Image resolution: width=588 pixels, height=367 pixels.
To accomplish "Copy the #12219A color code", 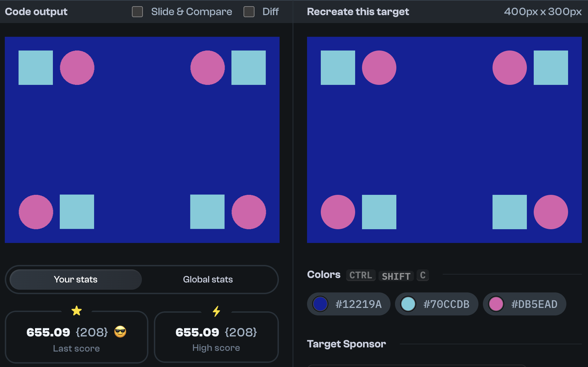I will coord(358,304).
